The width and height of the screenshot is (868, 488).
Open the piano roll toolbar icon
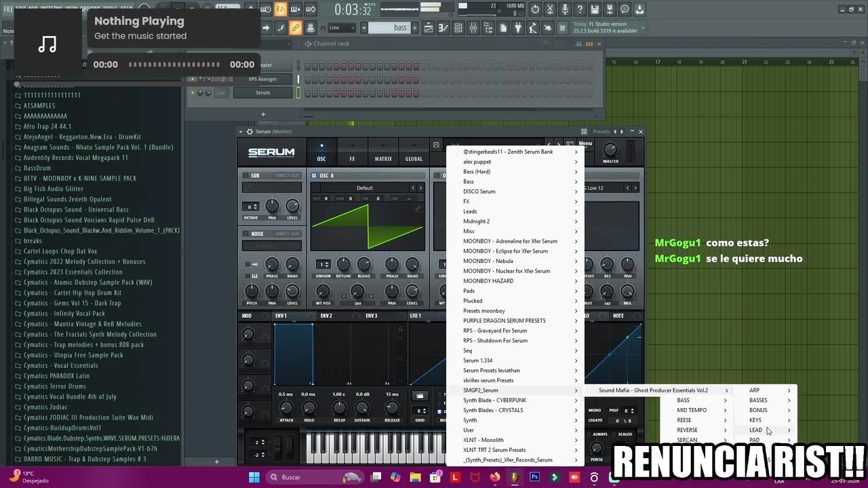click(x=443, y=28)
